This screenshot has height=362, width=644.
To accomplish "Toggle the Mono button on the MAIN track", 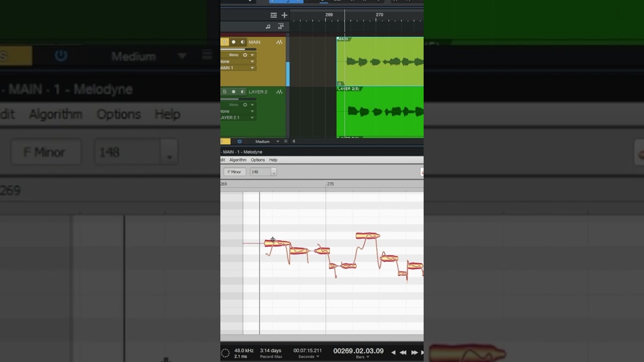I will point(234,55).
